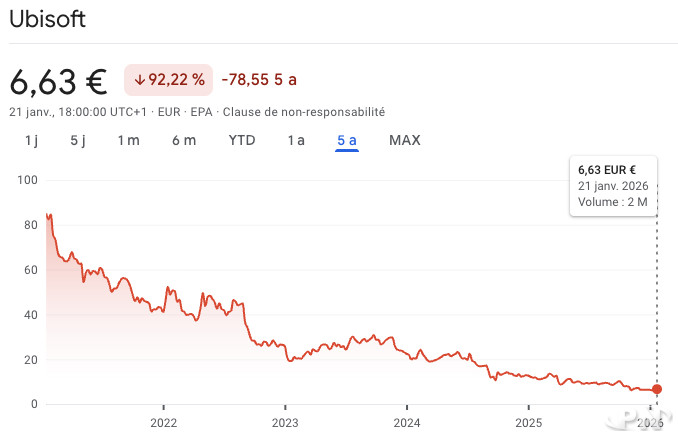This screenshot has height=436, width=678.
Task: Click the 2024 label on the x-axis
Action: tap(407, 423)
